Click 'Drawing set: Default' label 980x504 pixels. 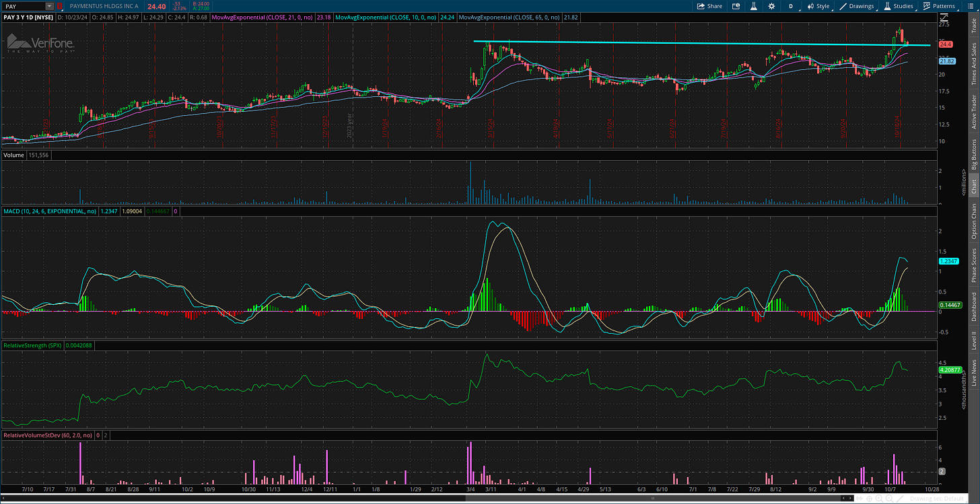pyautogui.click(x=937, y=499)
